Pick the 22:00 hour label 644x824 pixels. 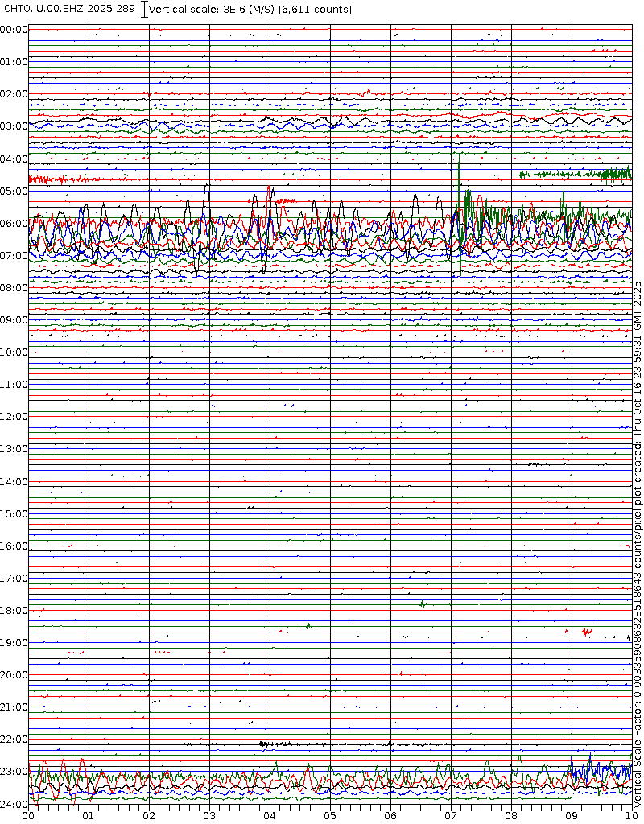14,740
